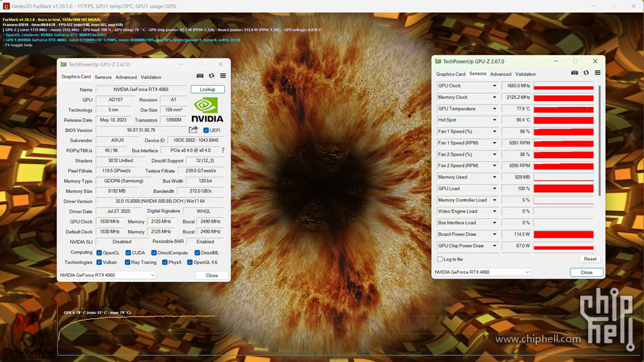The height and width of the screenshot is (362, 644).
Task: Toggle the DirectML checkbox
Action: [x=197, y=253]
